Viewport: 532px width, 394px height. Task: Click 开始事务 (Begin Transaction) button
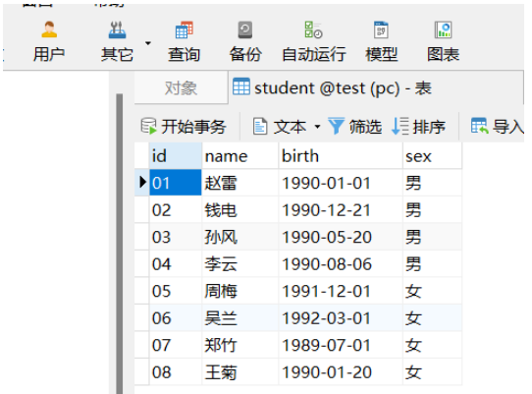coord(184,127)
